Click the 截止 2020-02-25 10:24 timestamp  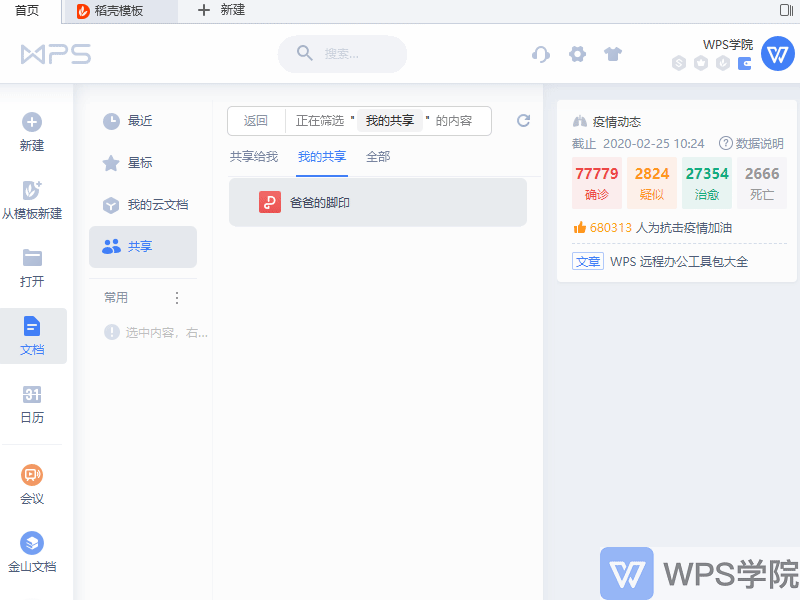[638, 143]
